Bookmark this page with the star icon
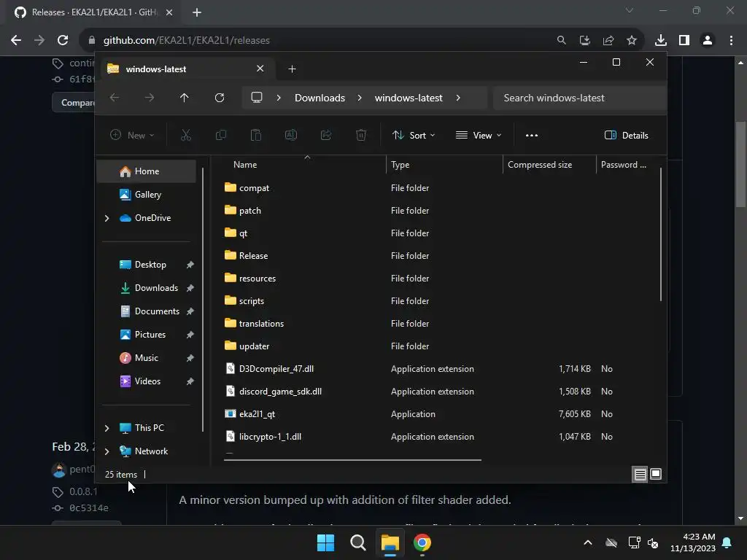 point(632,41)
